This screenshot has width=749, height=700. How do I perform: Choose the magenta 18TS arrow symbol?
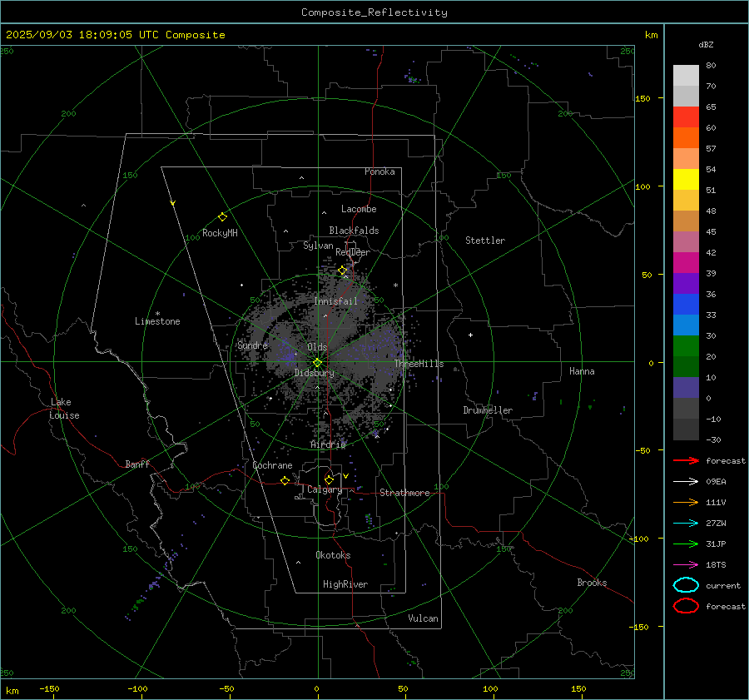click(x=686, y=565)
